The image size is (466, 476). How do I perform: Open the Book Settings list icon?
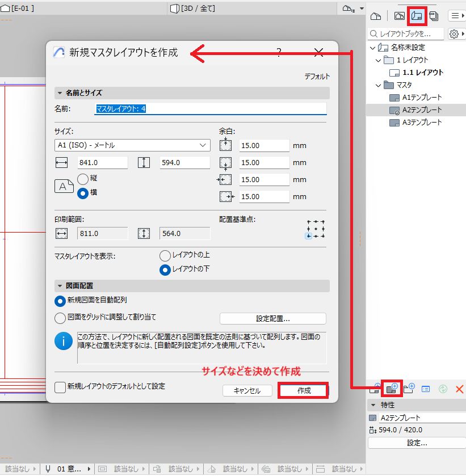(x=426, y=389)
